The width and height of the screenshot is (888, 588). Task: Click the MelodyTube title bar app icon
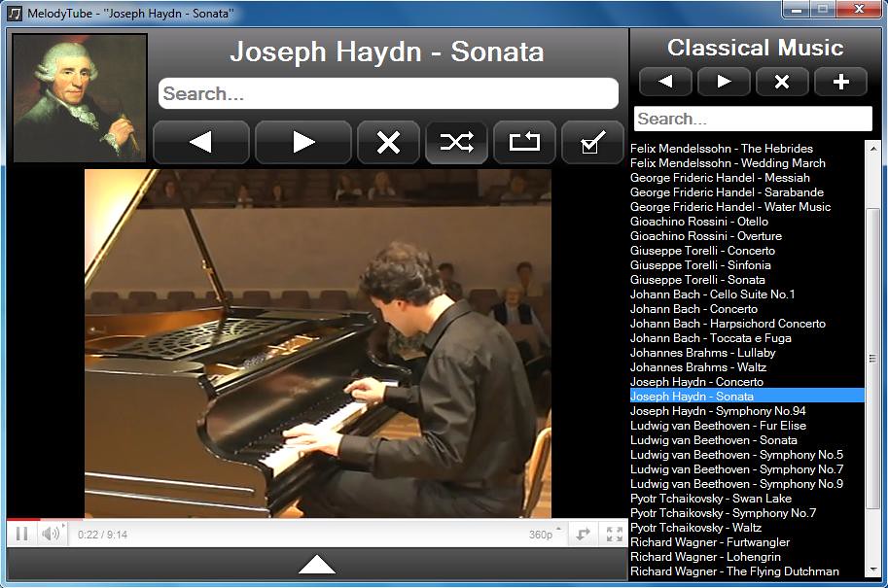[15, 13]
